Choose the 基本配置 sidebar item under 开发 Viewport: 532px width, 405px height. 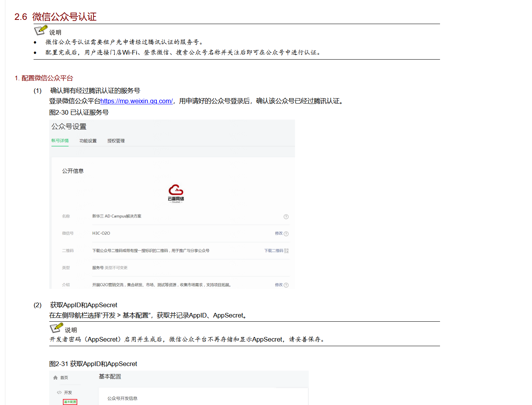pyautogui.click(x=70, y=402)
